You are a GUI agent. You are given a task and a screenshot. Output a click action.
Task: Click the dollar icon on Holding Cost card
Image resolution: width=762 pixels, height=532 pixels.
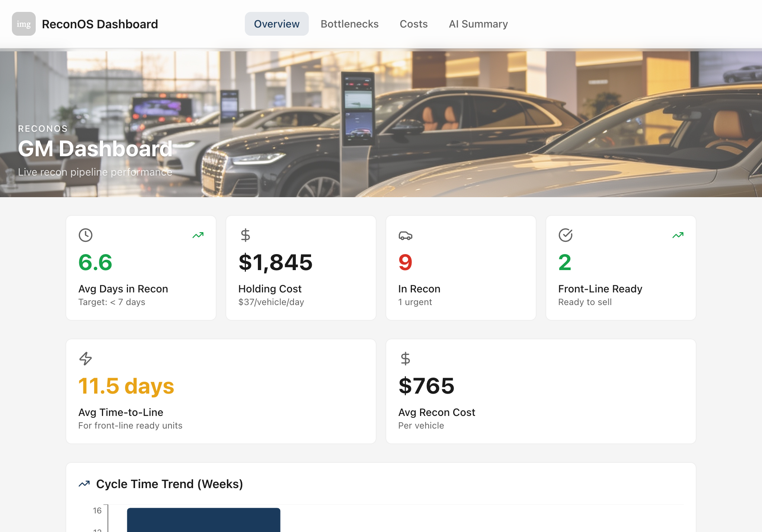tap(246, 235)
